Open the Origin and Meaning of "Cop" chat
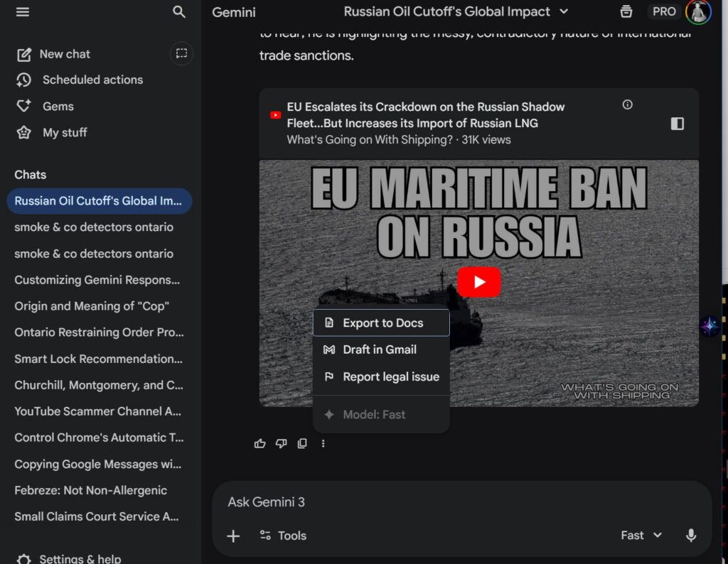Image resolution: width=728 pixels, height=564 pixels. click(92, 306)
